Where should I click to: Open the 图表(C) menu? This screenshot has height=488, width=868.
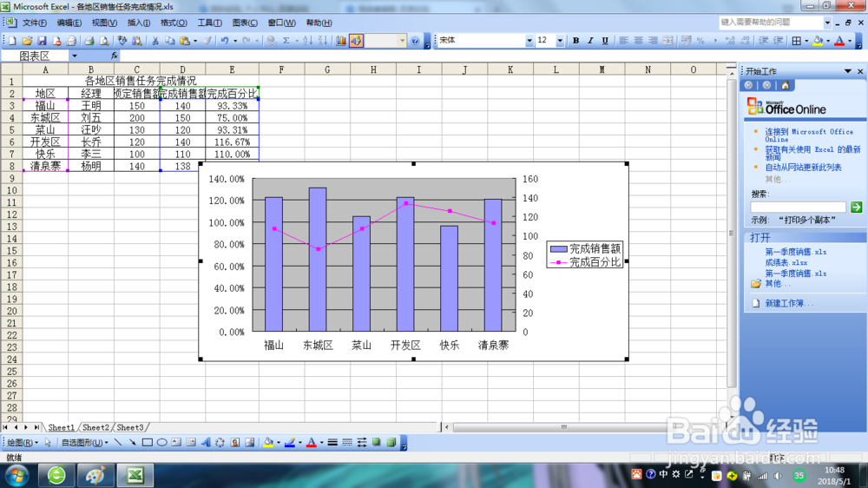coord(245,23)
